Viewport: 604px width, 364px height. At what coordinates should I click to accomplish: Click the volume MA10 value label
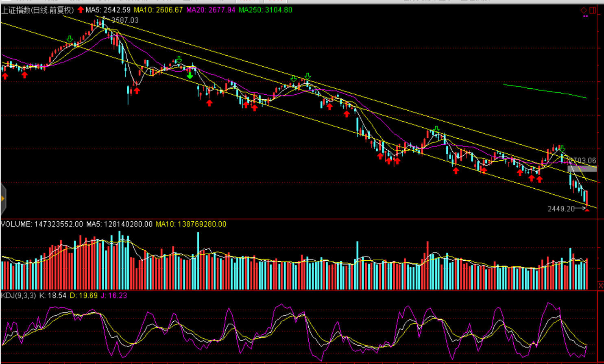191,224
